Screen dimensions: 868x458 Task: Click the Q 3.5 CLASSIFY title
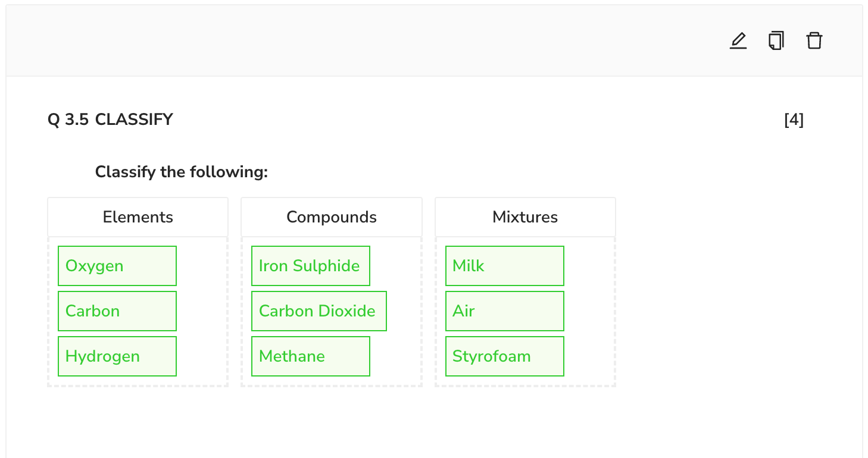(x=110, y=120)
